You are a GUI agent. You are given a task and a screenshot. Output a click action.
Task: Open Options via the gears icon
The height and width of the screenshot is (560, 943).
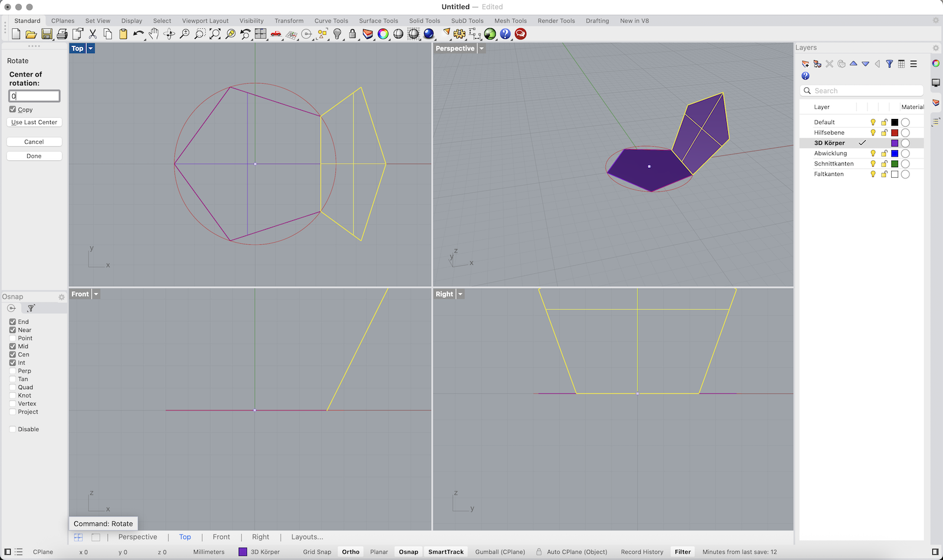(460, 34)
